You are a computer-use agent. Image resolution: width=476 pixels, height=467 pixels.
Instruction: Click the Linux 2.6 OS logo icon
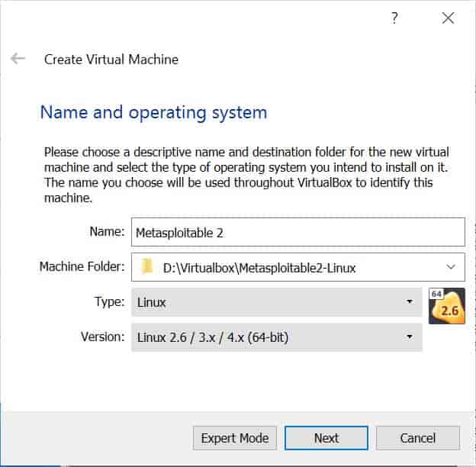click(446, 306)
